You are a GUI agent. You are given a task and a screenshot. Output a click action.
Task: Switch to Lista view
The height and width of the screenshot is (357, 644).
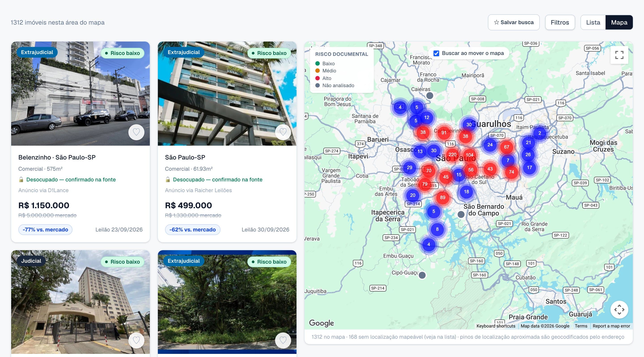[593, 23]
